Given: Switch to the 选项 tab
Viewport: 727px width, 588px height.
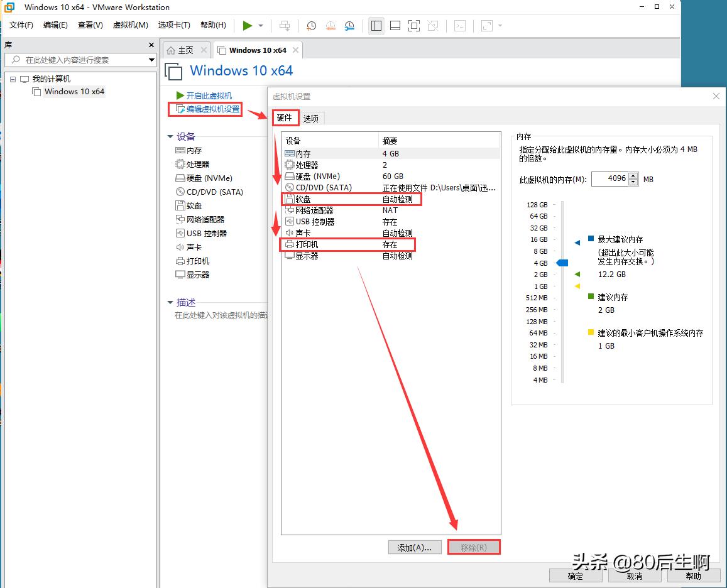Looking at the screenshot, I should [x=310, y=117].
